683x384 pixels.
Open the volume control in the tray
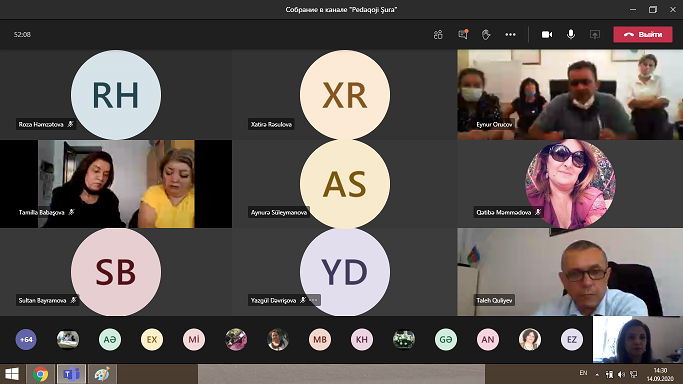coord(621,374)
